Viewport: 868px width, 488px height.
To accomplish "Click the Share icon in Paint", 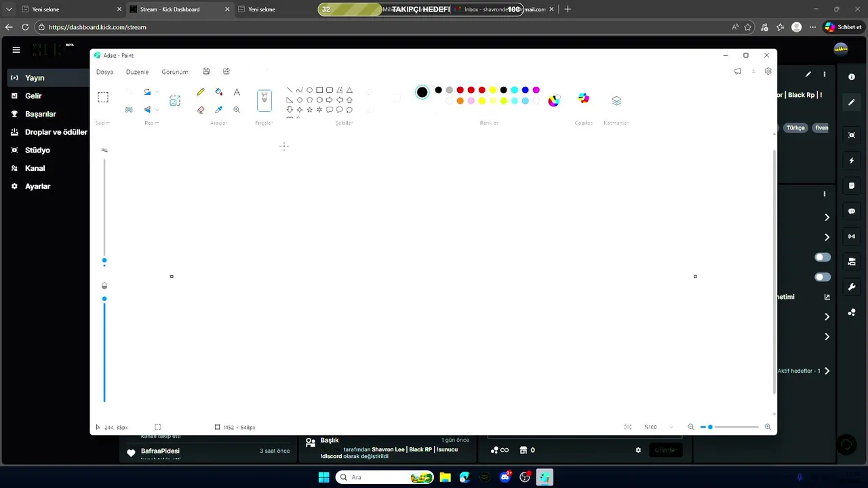I will (x=226, y=71).
